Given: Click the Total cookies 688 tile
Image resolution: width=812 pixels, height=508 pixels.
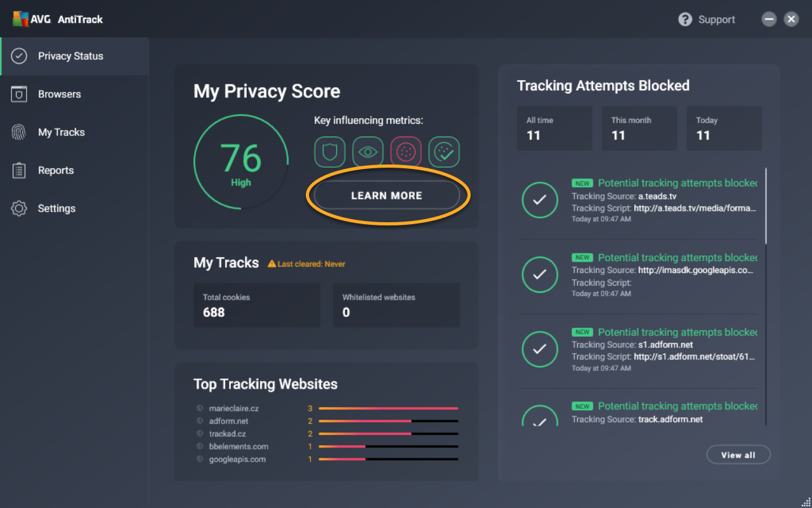Looking at the screenshot, I should click(x=257, y=305).
